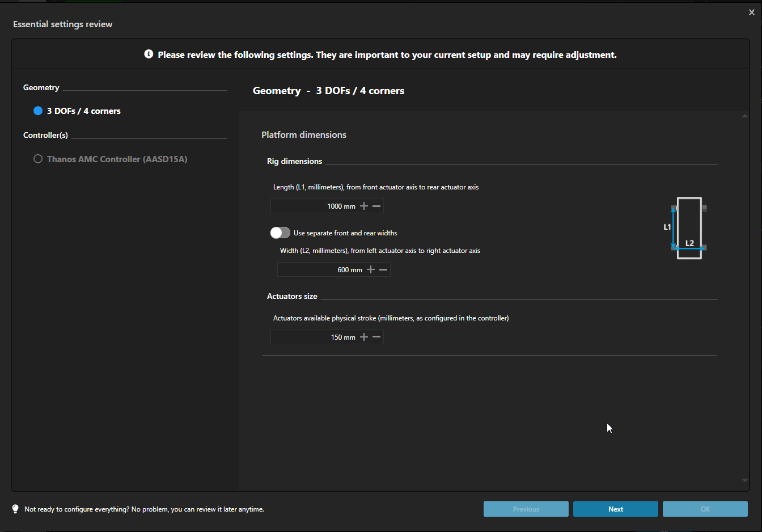Enable separate front and rear widths
The width and height of the screenshot is (762, 532).
[x=280, y=233]
